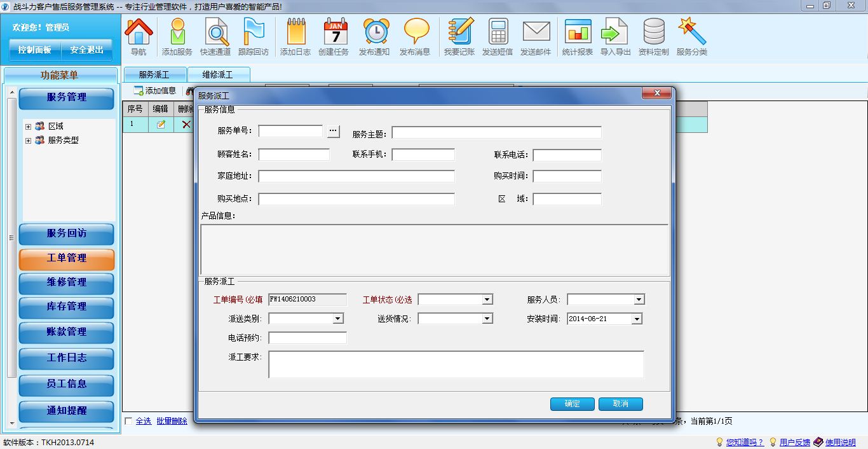Switch to the 维修派工 tab
This screenshot has width=868, height=449.
(218, 75)
